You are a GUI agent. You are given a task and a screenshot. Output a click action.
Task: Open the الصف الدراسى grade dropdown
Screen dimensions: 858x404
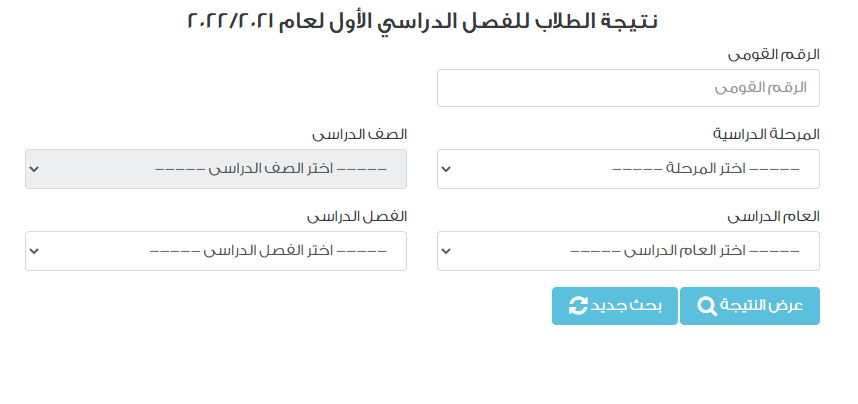point(216,169)
